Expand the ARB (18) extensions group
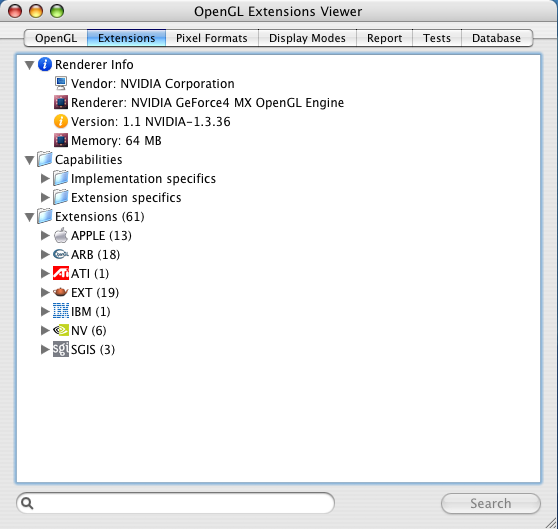 (x=45, y=254)
